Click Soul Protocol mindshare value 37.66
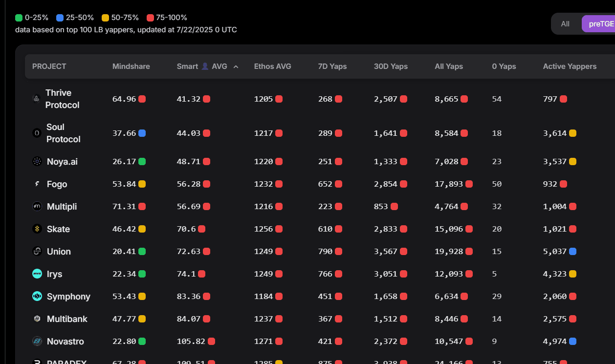The image size is (615, 364). [124, 133]
